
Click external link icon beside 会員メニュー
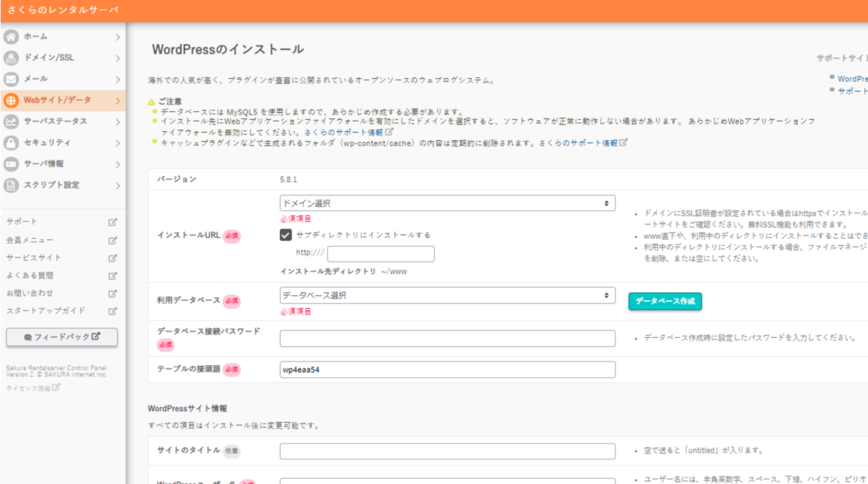tap(112, 240)
